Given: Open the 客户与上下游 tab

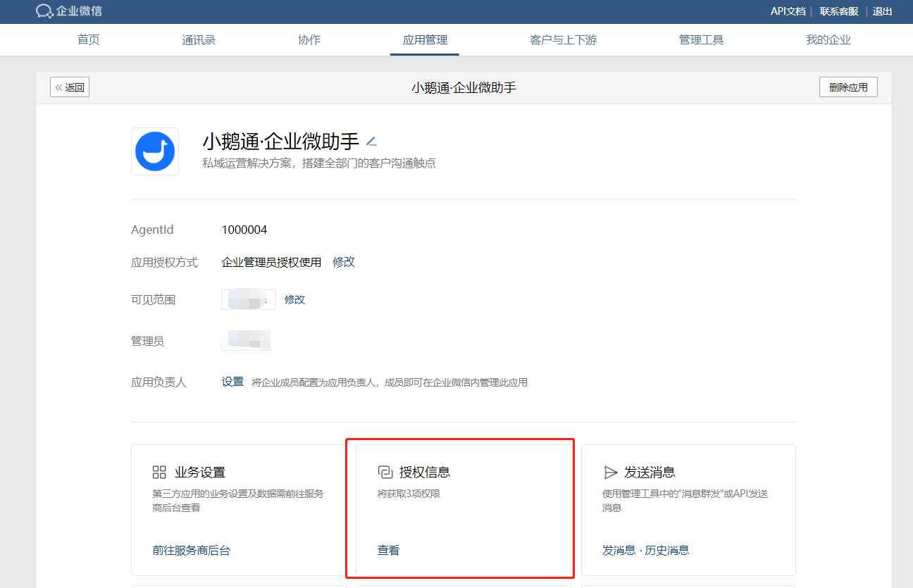Looking at the screenshot, I should pyautogui.click(x=563, y=40).
